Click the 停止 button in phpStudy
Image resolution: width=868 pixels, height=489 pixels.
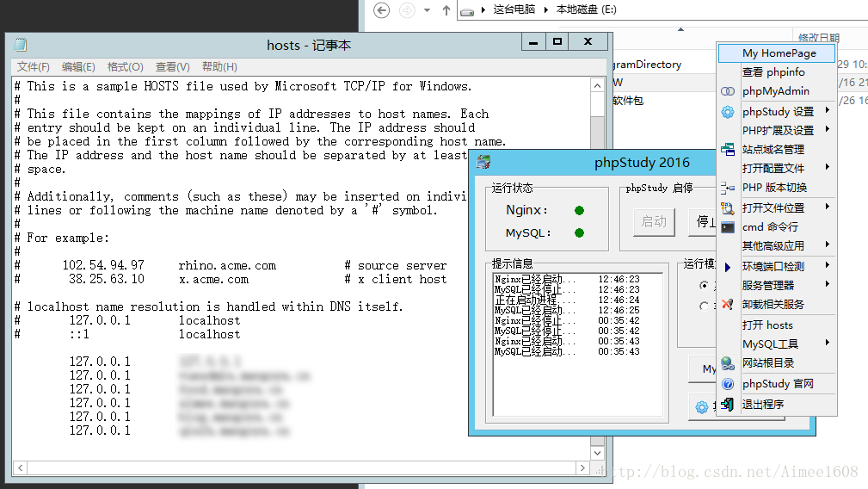pos(704,222)
